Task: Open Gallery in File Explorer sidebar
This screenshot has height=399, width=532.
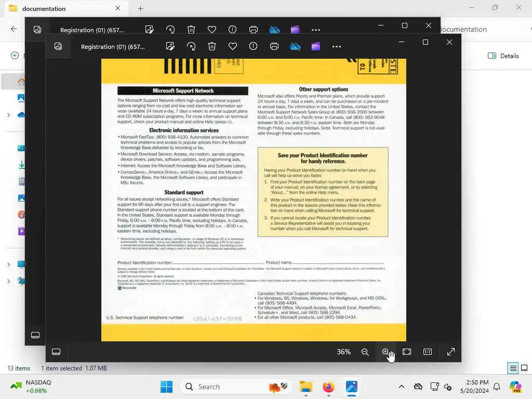Action: pyautogui.click(x=21, y=98)
